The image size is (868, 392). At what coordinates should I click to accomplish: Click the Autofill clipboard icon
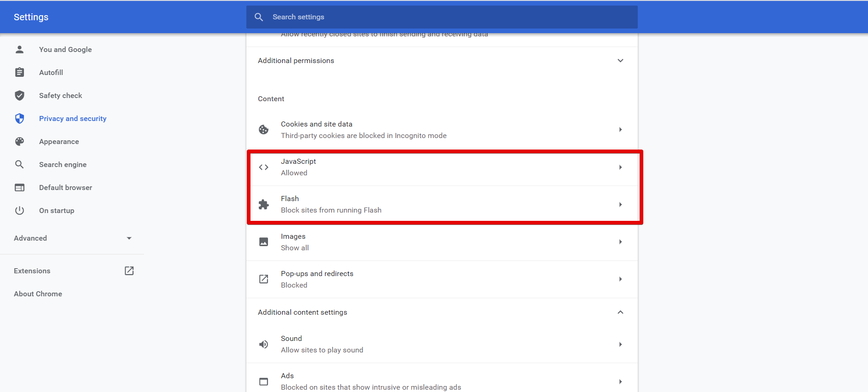click(19, 72)
